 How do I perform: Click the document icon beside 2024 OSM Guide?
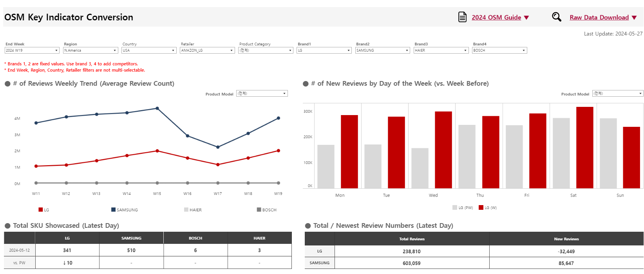click(462, 17)
